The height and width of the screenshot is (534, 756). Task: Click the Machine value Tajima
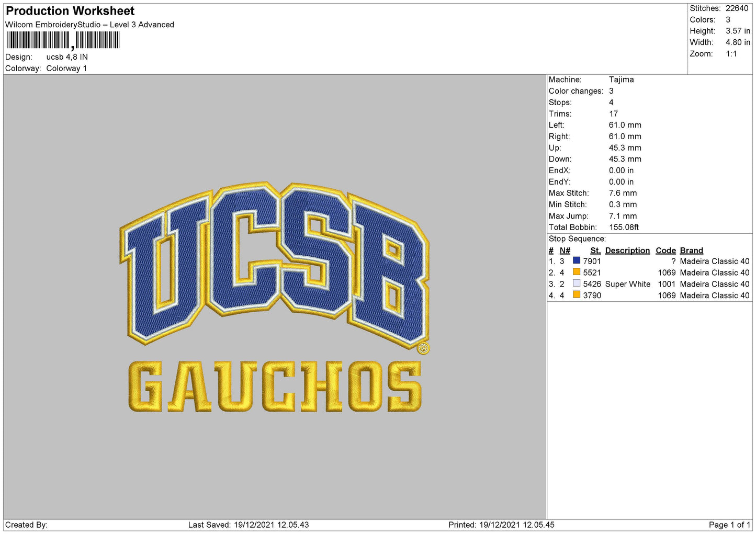621,79
